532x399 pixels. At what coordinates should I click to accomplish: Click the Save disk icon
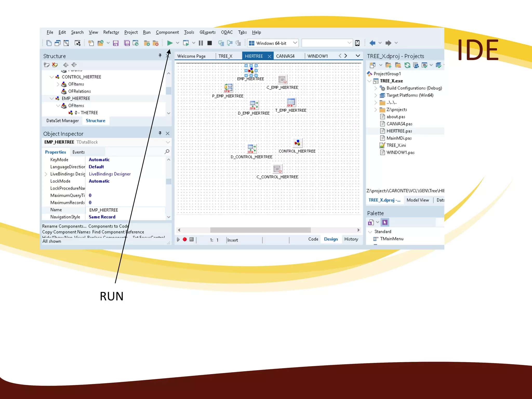tap(116, 43)
